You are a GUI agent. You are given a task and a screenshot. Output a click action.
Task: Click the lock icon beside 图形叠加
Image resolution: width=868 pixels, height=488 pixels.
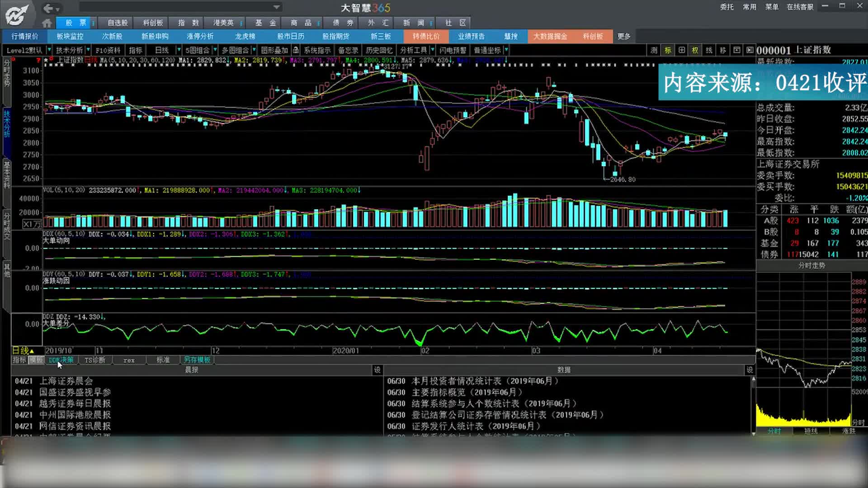pos(296,50)
